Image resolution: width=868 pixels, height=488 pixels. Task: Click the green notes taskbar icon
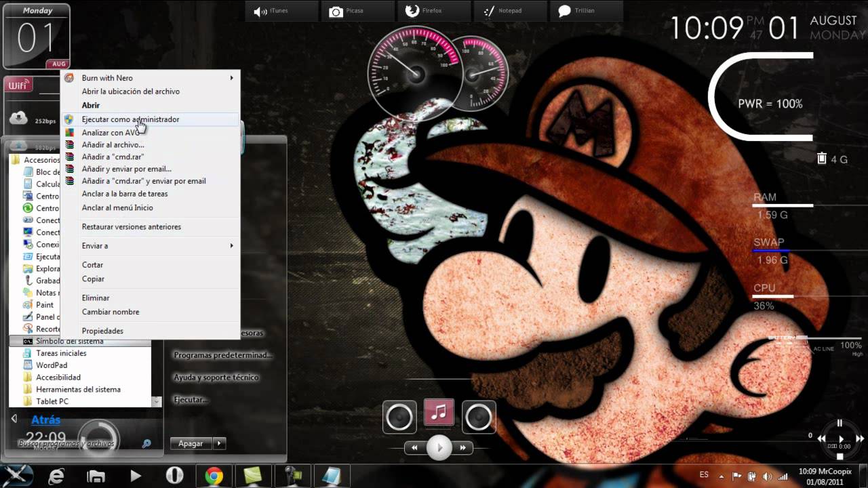pos(253,476)
